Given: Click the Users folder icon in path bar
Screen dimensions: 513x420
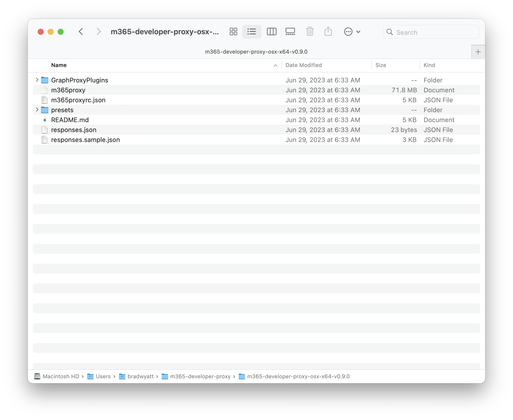Looking at the screenshot, I should pos(90,376).
